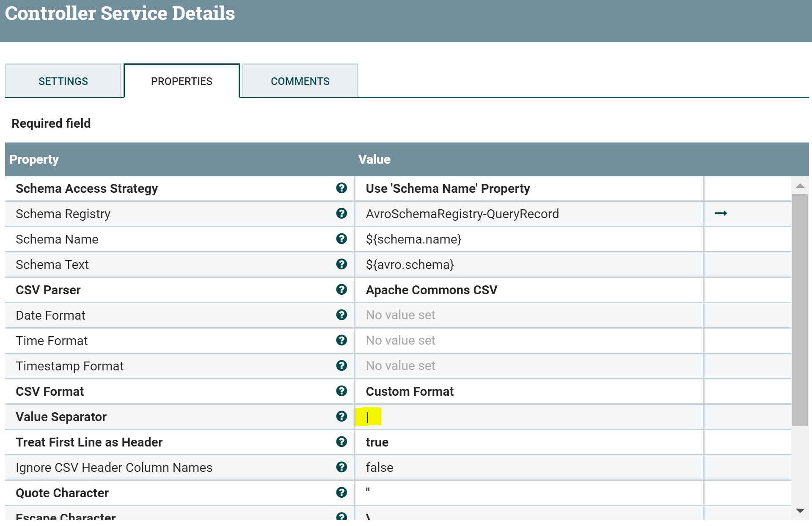
Task: Switch to the Settings tab
Action: tap(63, 81)
